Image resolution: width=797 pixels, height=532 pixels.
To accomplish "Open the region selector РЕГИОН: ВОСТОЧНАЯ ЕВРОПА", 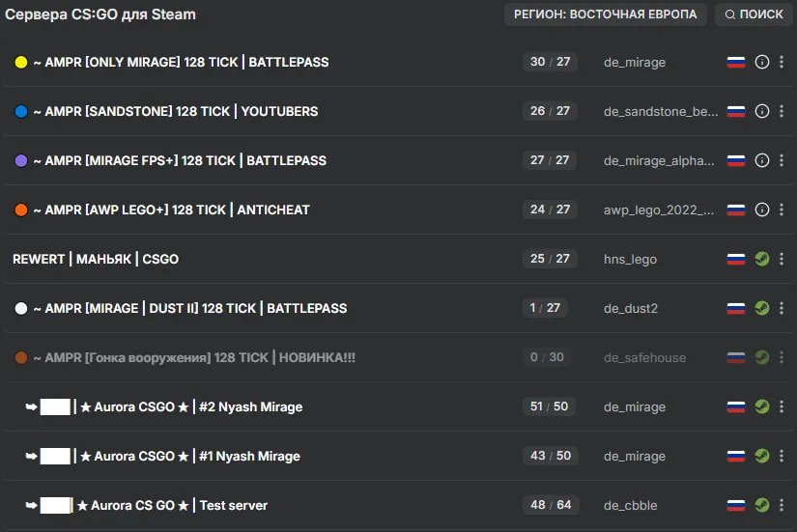I will point(605,14).
